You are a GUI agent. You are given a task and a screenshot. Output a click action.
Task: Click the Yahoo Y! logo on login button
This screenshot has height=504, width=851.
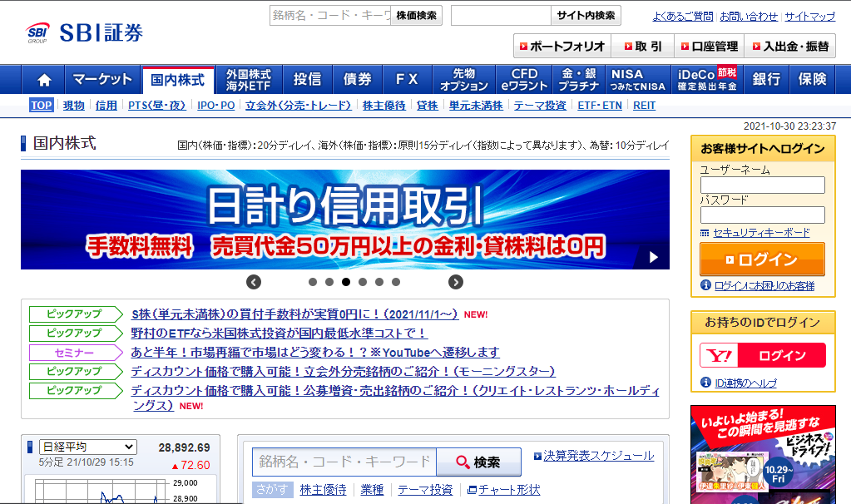tap(719, 356)
